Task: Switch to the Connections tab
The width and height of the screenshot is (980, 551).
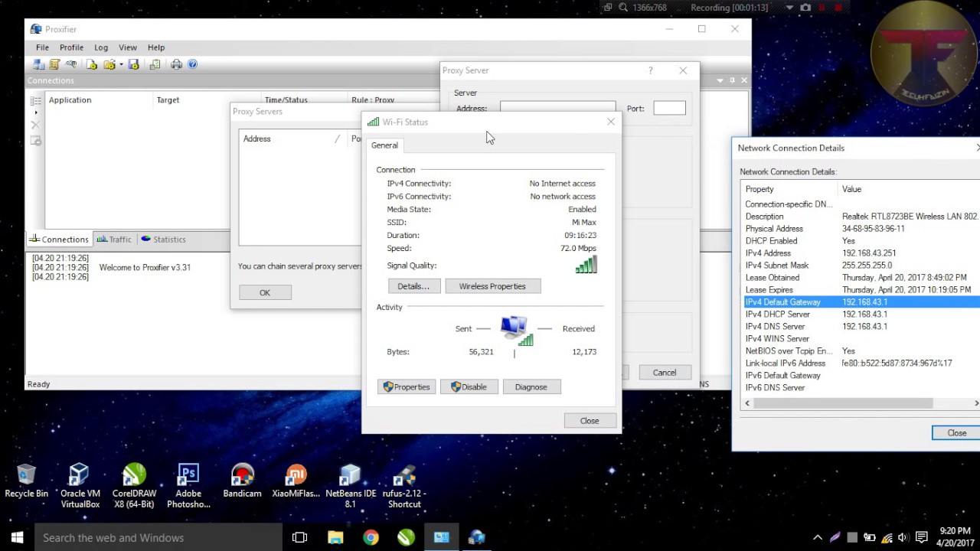Action: tap(59, 240)
